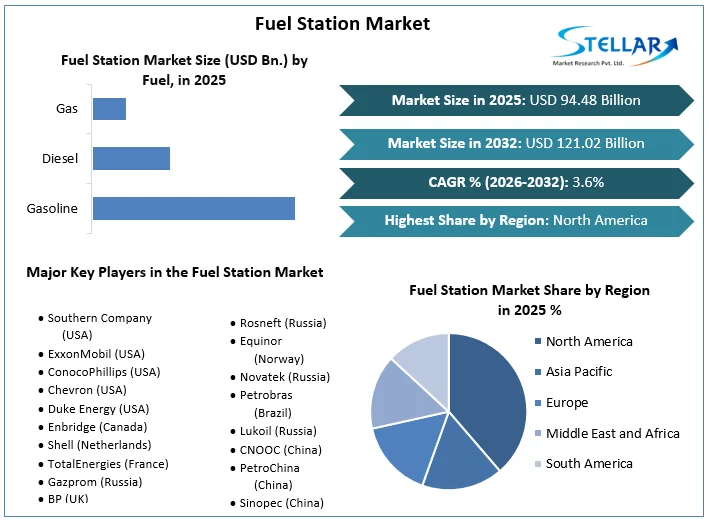Screen dimensions: 709x521
Task: Click CNOOC (China) list entry
Action: point(277,450)
